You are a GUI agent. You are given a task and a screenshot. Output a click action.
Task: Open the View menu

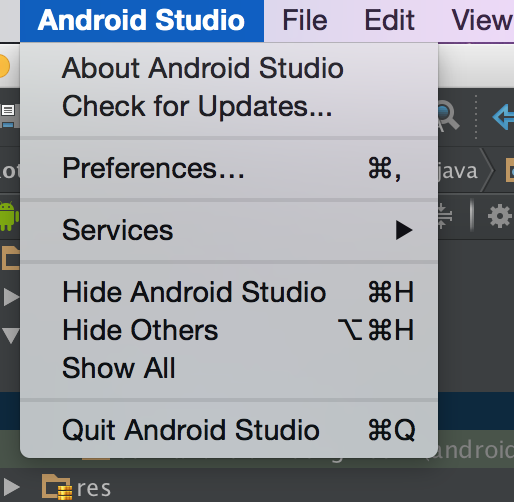point(482,21)
